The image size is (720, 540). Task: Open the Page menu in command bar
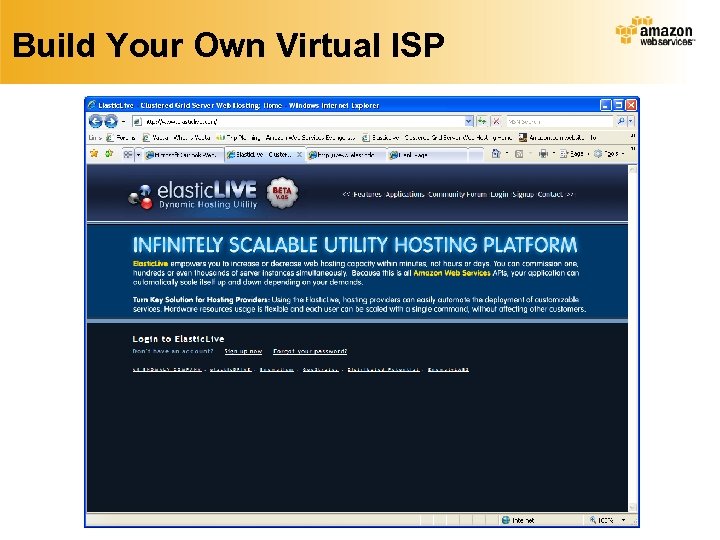572,154
